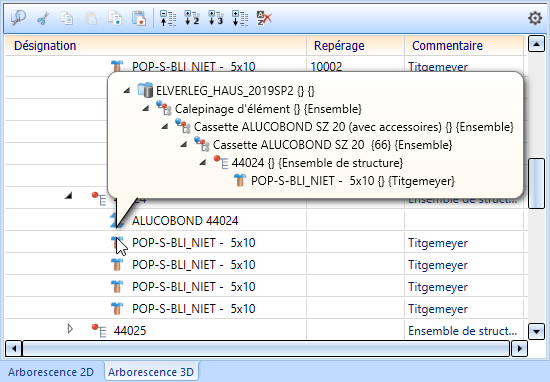The height and width of the screenshot is (382, 550).
Task: Select the scissors cut icon
Action: pos(43,18)
